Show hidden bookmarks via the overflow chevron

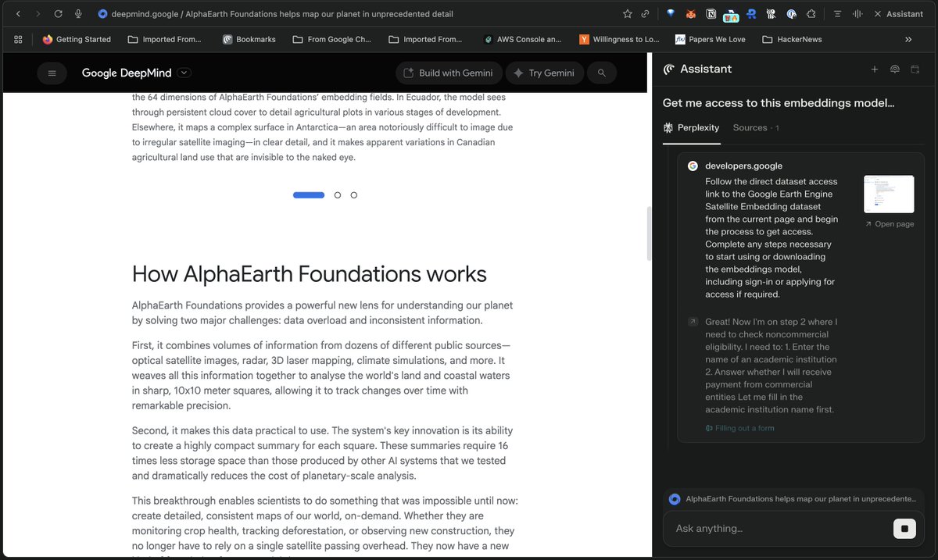coord(908,39)
